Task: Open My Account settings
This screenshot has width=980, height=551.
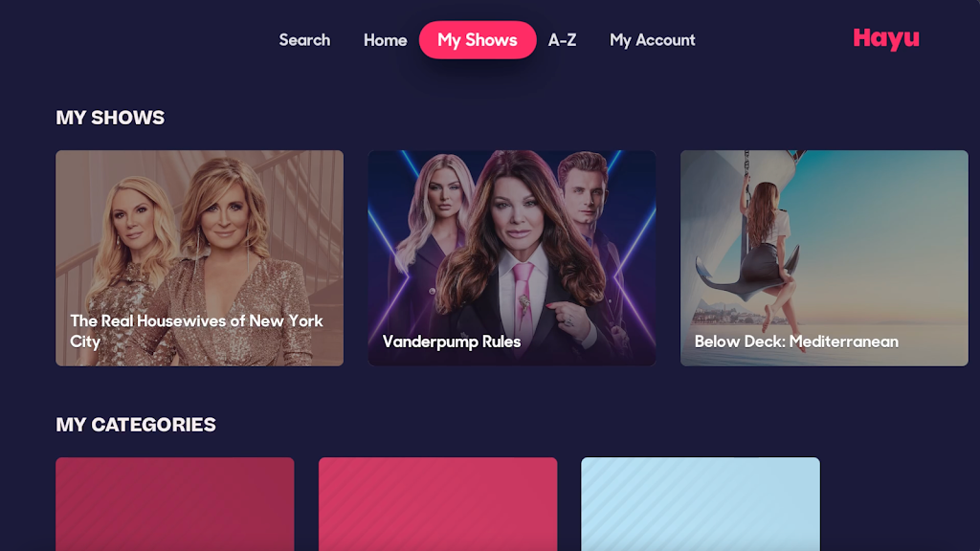Action: click(652, 40)
